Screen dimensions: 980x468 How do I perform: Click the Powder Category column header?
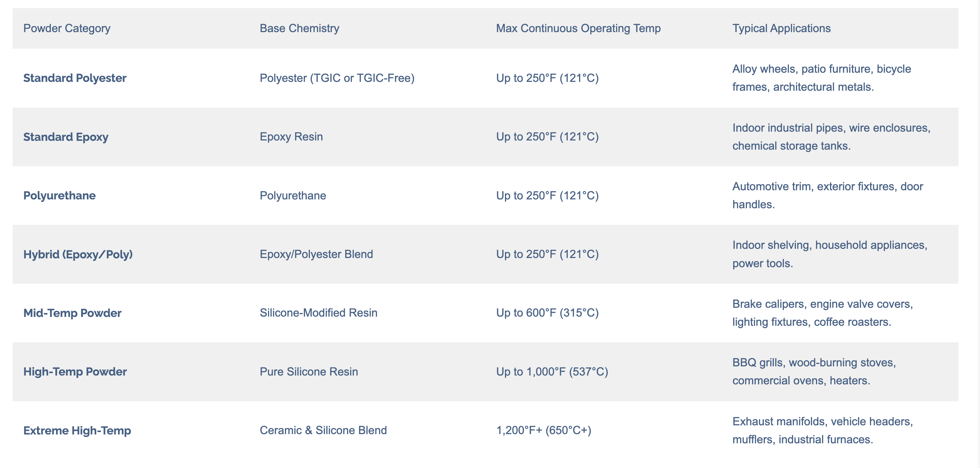(67, 28)
